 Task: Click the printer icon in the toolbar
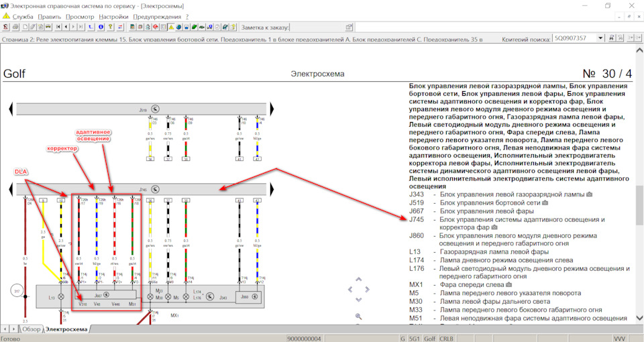coord(15,27)
